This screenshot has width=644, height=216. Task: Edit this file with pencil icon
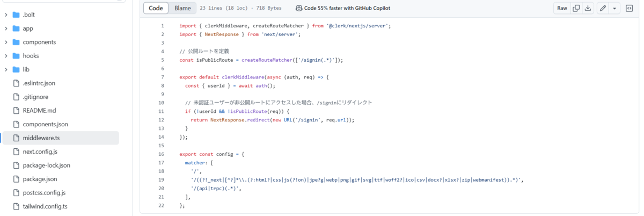(603, 8)
